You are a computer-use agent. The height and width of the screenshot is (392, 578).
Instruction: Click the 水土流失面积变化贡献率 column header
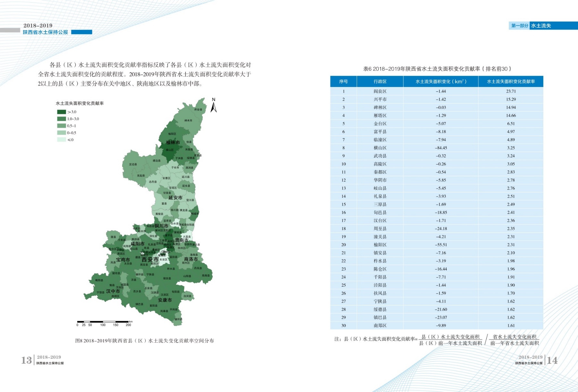[x=511, y=82]
